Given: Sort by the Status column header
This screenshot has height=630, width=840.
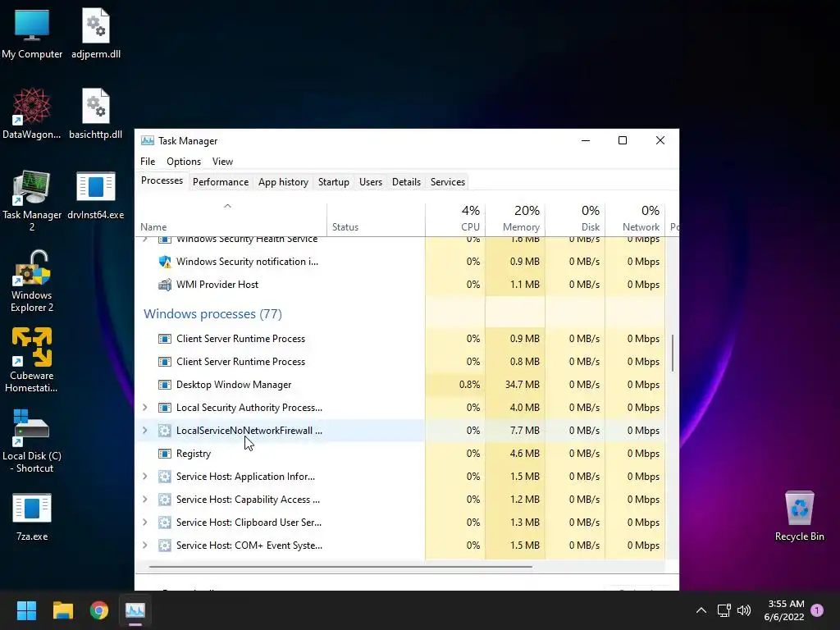Looking at the screenshot, I should pyautogui.click(x=376, y=220).
